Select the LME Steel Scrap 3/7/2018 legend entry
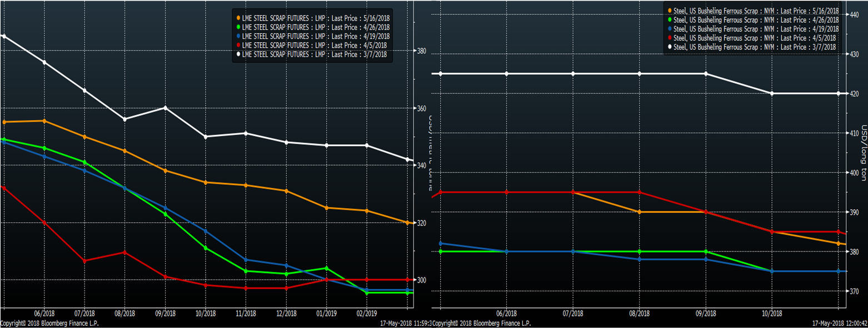The height and width of the screenshot is (328, 868). (315, 54)
